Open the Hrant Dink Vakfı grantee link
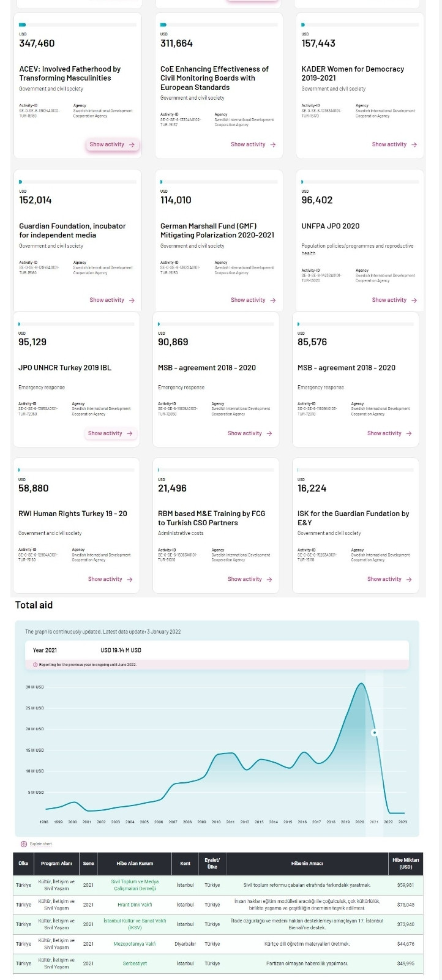Viewport: 442px width, 980px height. [x=135, y=904]
